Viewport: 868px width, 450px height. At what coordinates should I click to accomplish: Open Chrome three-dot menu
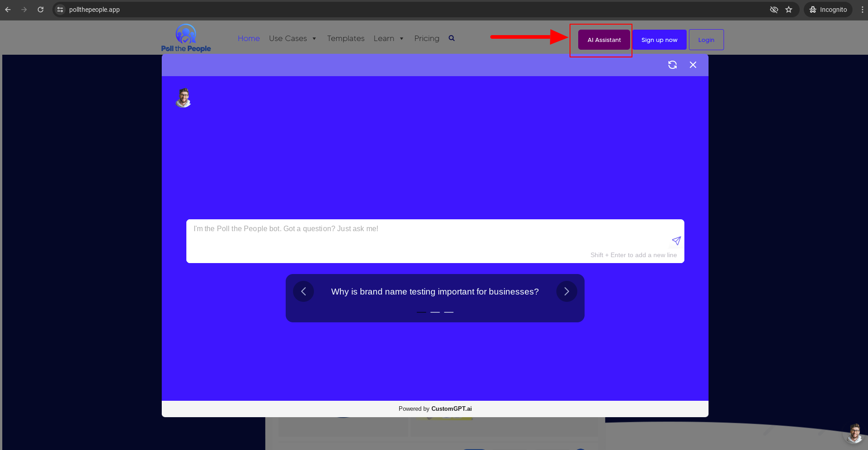(x=862, y=10)
